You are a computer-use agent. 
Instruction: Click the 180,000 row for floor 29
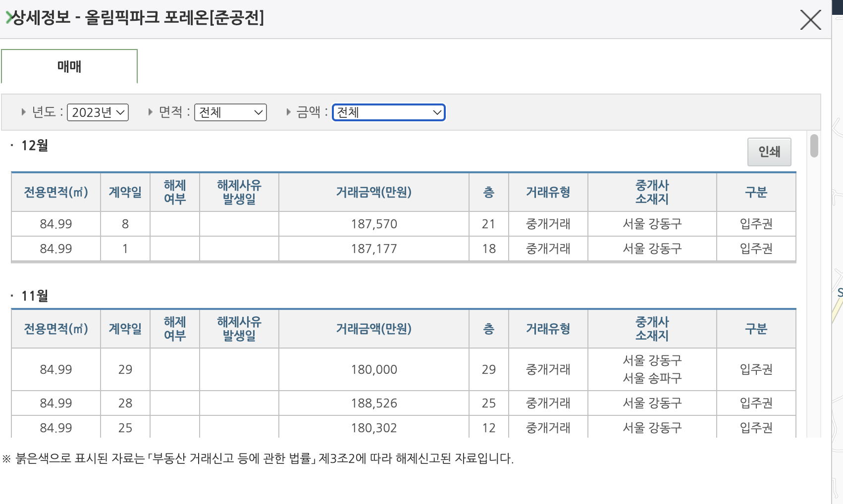374,369
